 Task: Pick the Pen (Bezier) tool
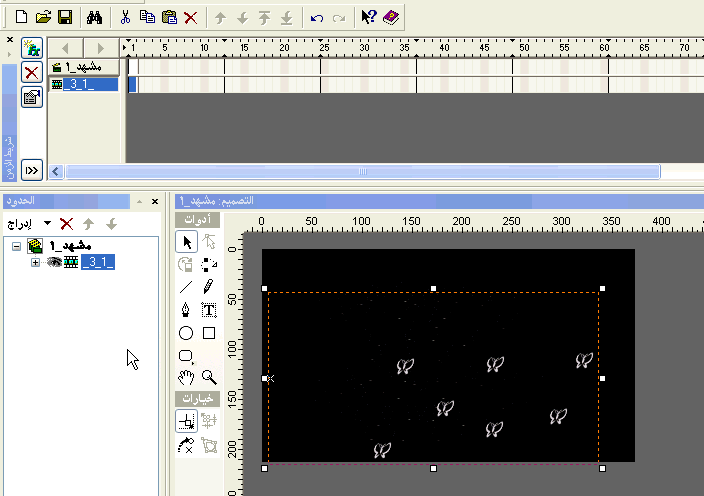point(186,310)
